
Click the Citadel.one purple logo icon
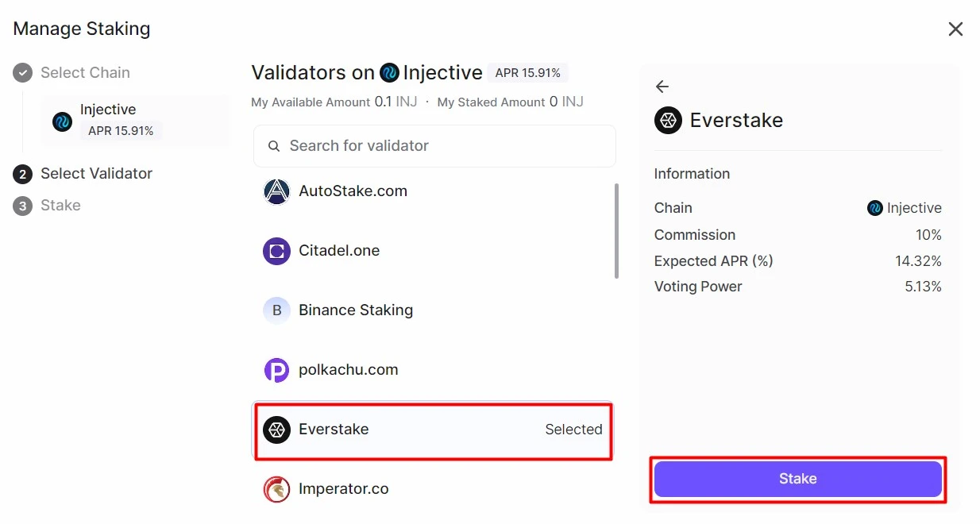276,251
